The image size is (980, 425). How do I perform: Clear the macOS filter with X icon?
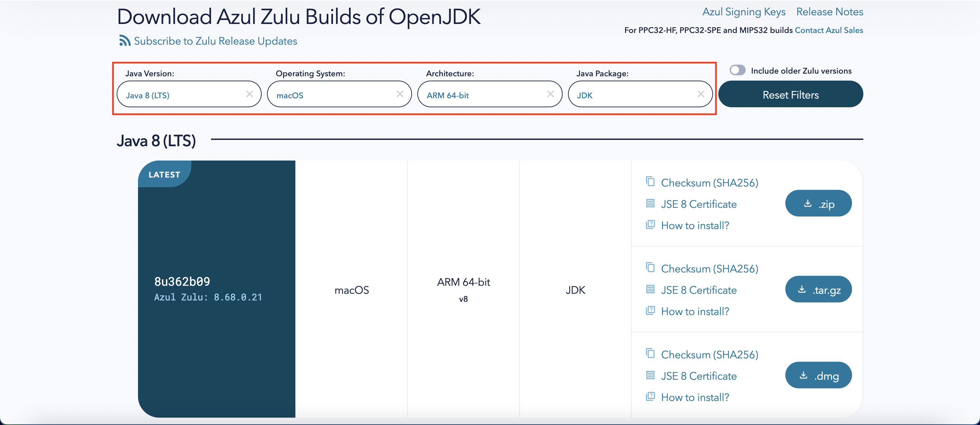[400, 94]
